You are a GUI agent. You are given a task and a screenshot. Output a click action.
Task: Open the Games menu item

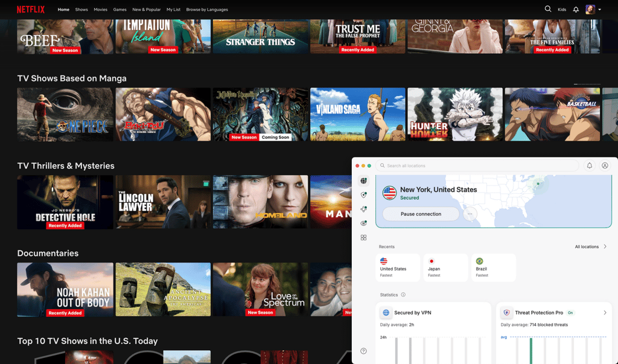(120, 10)
